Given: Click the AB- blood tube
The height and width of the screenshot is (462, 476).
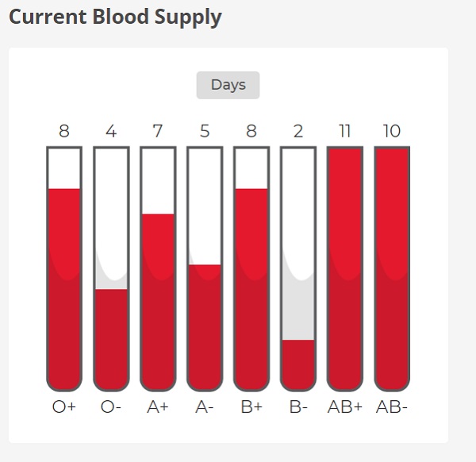Looking at the screenshot, I should pos(392,270).
